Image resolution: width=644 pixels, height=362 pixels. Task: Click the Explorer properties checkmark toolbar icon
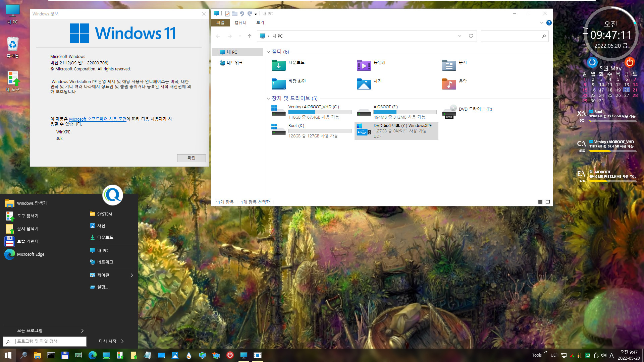(227, 14)
